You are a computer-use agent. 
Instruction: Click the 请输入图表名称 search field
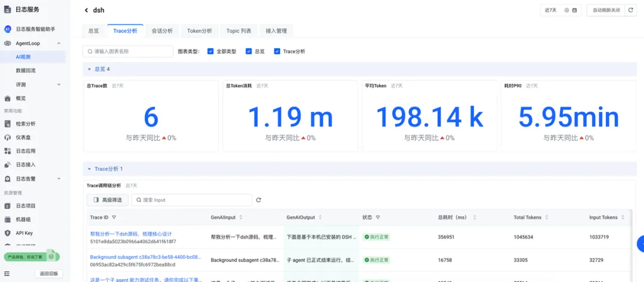128,51
